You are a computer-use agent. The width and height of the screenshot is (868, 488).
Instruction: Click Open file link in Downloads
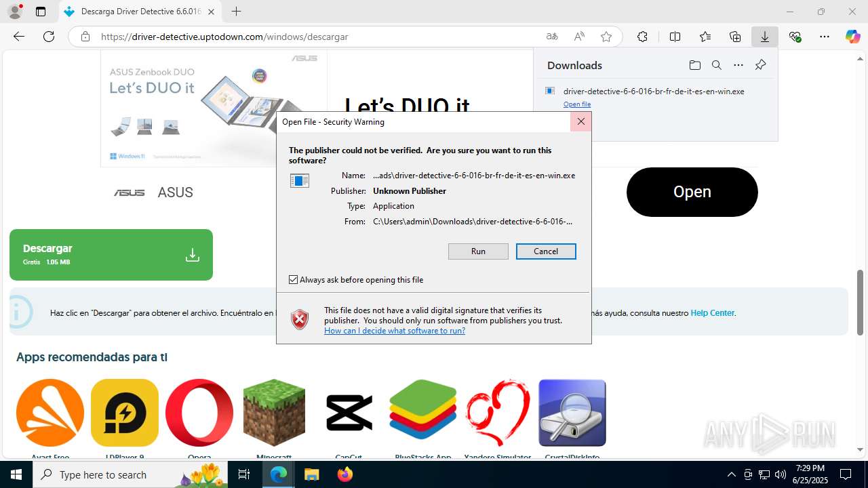point(577,104)
